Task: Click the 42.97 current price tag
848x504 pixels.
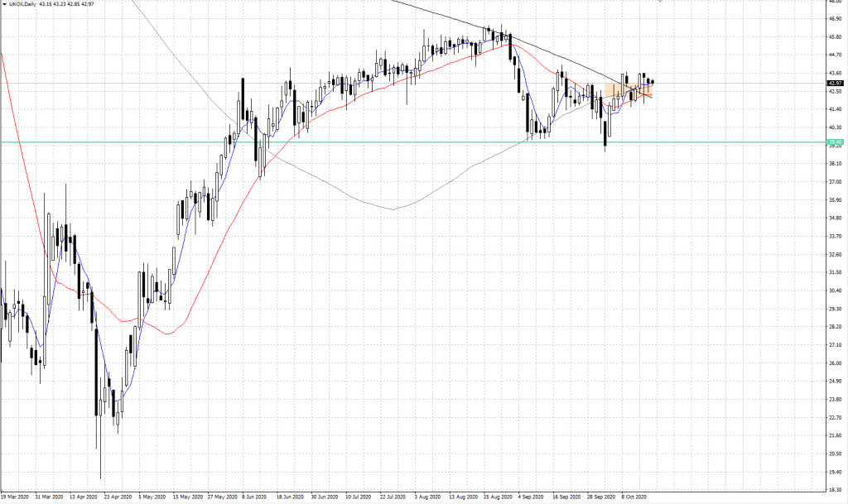Action: click(x=835, y=84)
